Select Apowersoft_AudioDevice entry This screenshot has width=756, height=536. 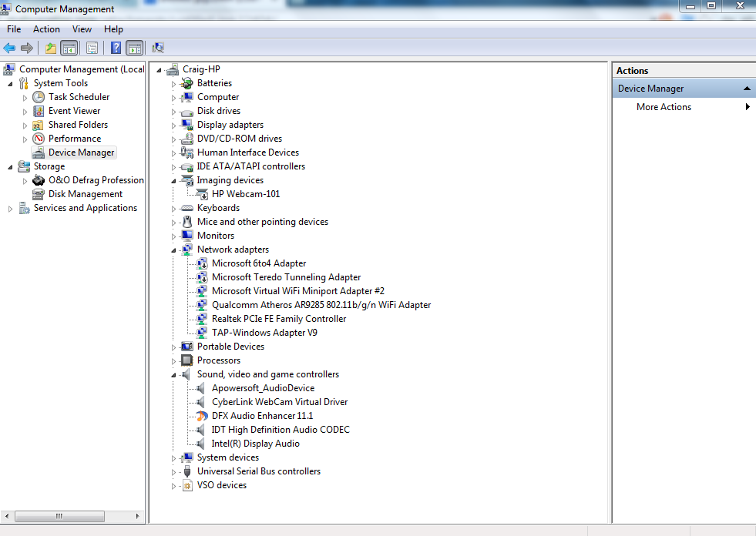point(263,388)
